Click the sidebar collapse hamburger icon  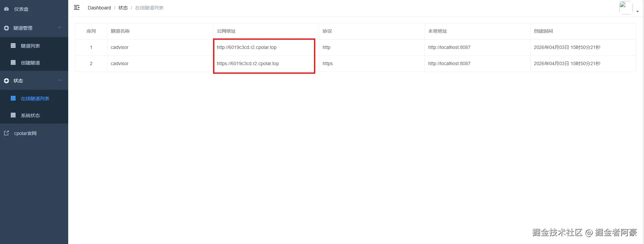pos(77,7)
